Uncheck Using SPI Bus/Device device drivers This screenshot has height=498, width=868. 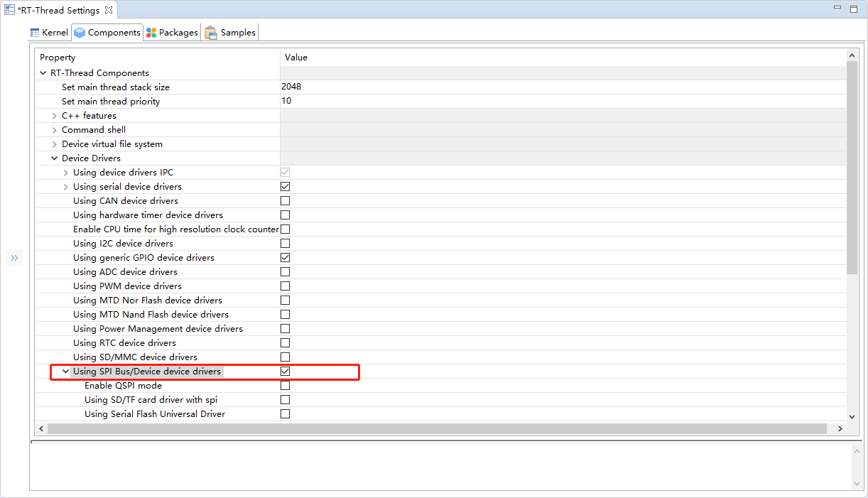click(x=285, y=372)
